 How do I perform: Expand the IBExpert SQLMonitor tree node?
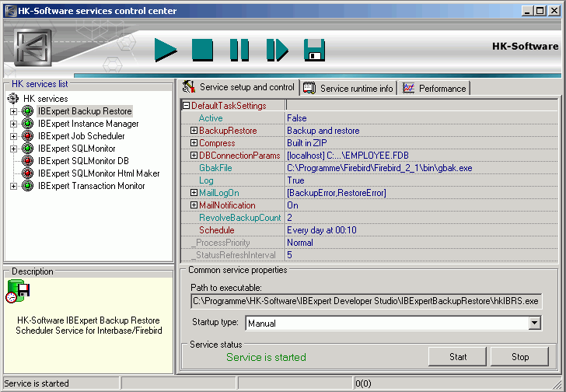13,149
